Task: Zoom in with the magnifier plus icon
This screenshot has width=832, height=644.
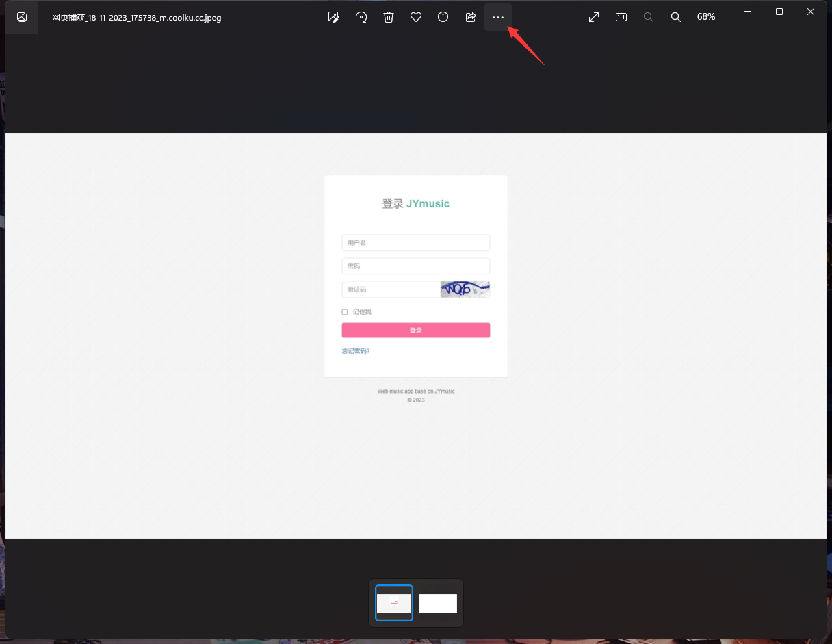Action: [676, 17]
